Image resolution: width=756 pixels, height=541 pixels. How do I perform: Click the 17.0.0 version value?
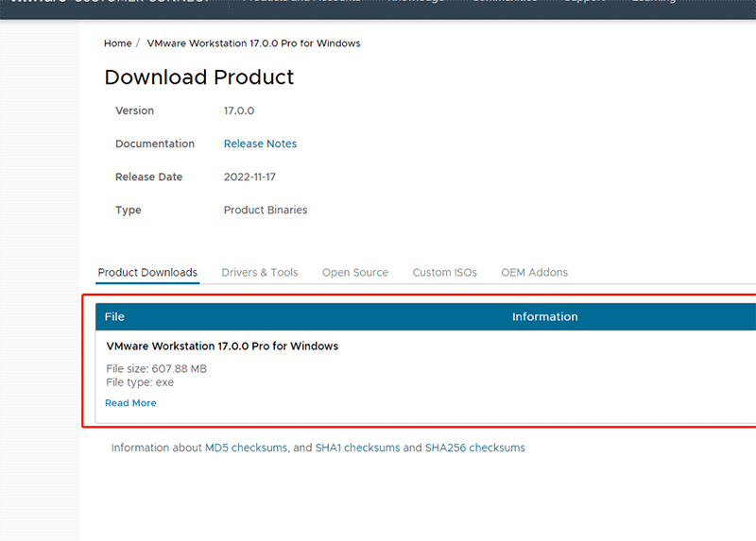tap(239, 110)
